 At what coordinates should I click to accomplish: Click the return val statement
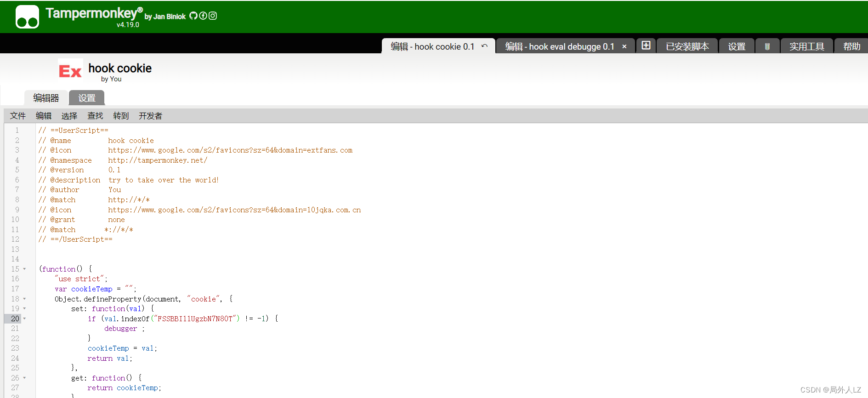tap(110, 358)
